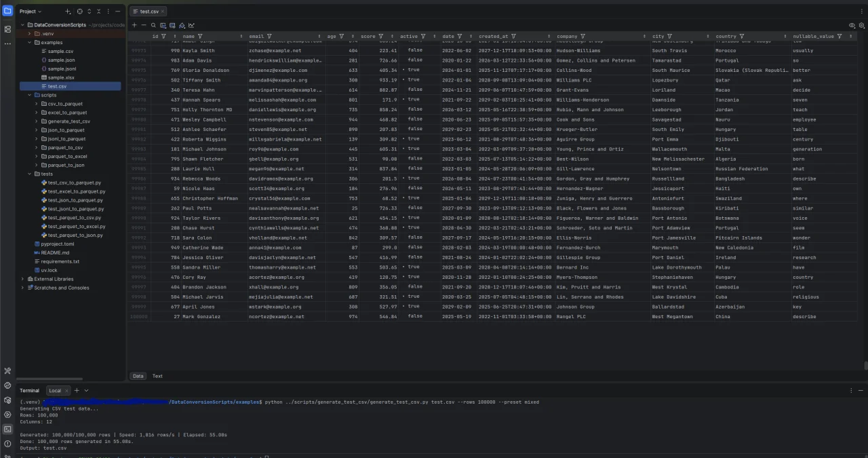868x458 pixels.
Task: Delete row using minus icon in table toolbar
Action: 144,25
